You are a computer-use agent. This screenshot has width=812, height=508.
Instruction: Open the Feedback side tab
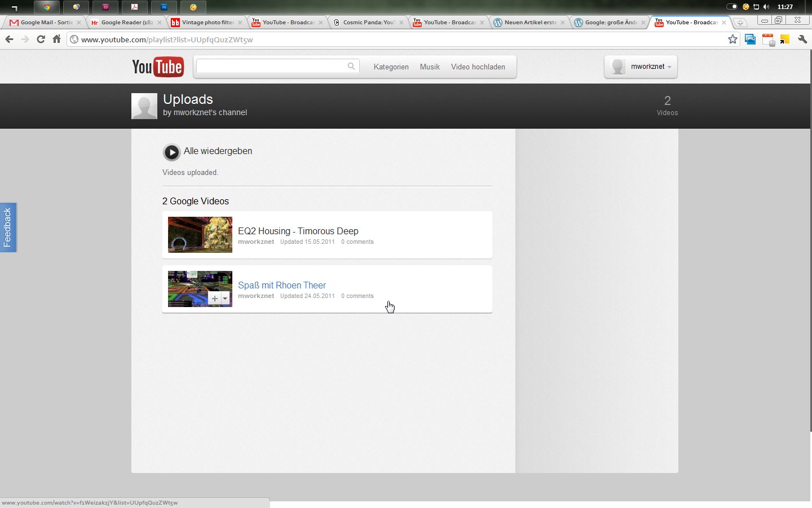pos(8,227)
